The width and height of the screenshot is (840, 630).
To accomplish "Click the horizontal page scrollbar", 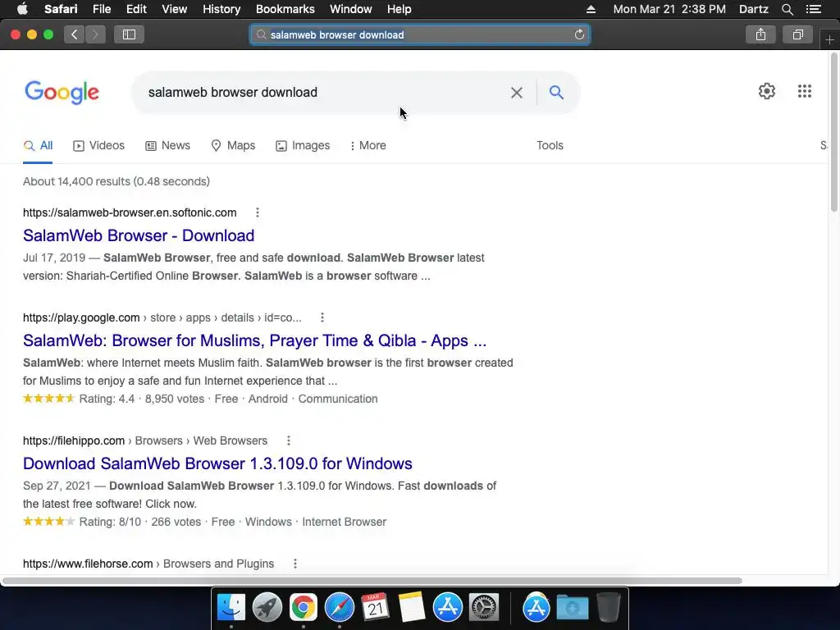I will click(x=372, y=581).
